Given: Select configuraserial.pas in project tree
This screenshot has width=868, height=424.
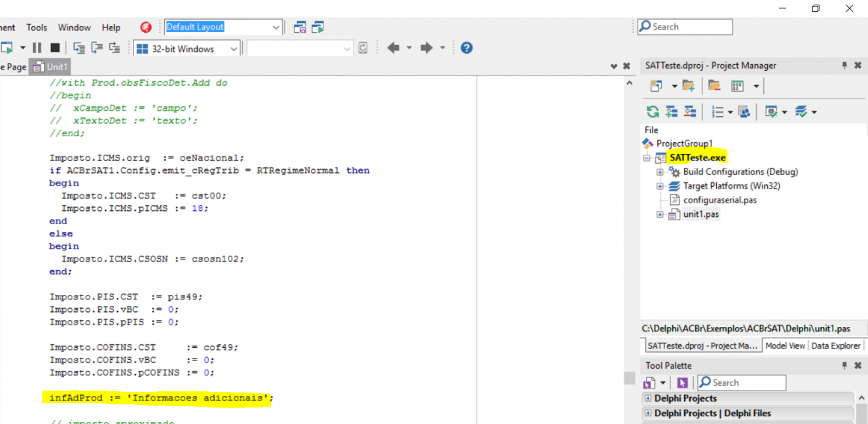Looking at the screenshot, I should click(x=719, y=200).
